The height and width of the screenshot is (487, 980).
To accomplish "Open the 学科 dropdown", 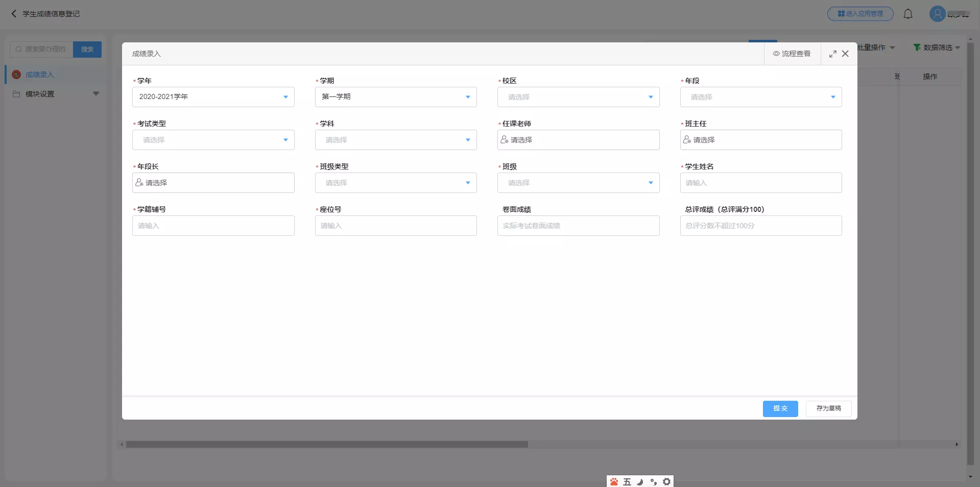I will tap(396, 140).
